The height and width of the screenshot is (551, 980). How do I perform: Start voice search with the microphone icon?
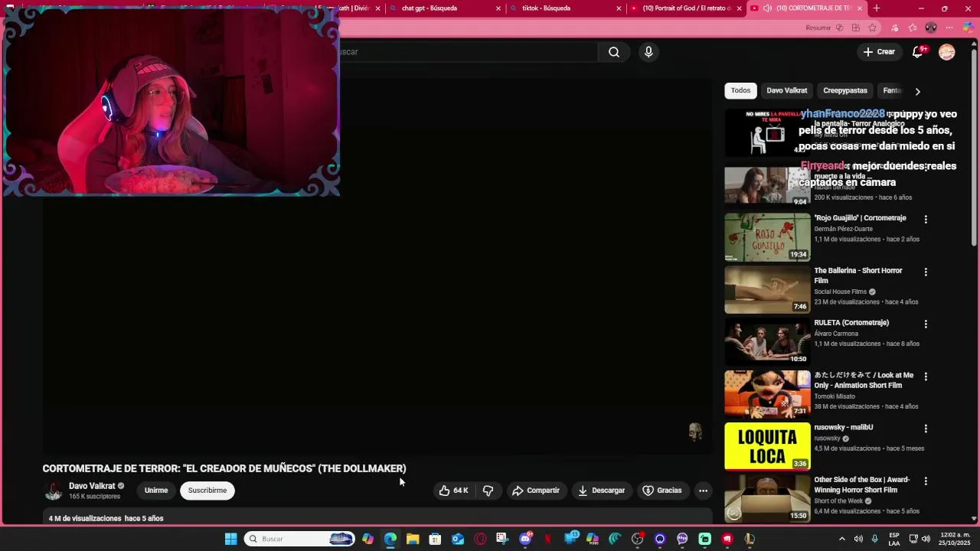coord(648,52)
